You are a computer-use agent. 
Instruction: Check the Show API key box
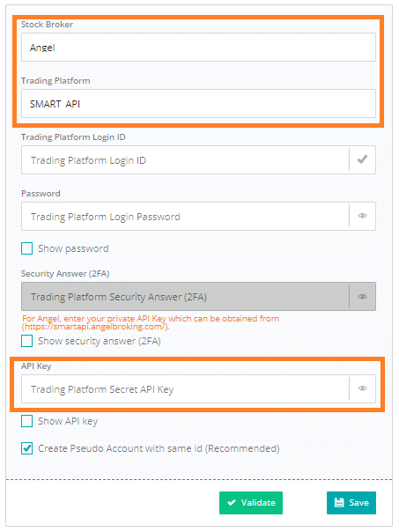26,421
